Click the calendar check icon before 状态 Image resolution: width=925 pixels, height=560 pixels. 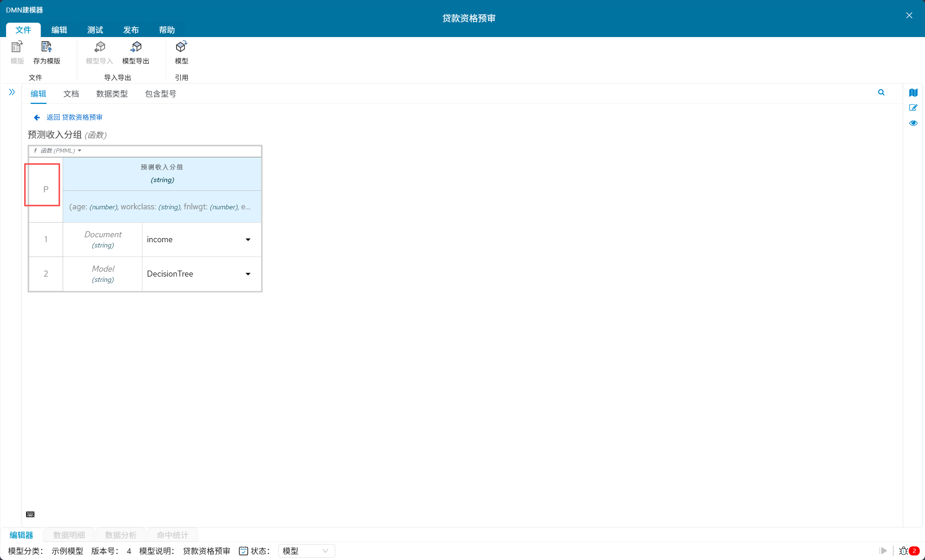[243, 551]
